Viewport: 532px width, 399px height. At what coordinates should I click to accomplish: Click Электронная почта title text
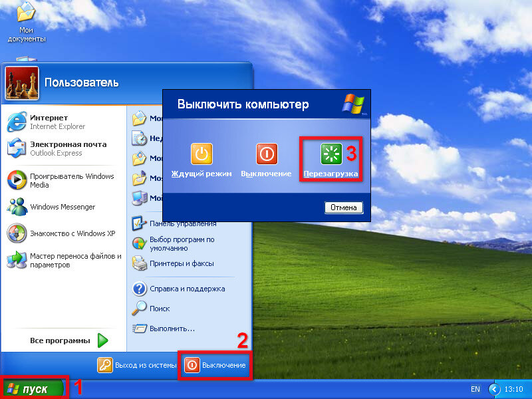coord(68,144)
